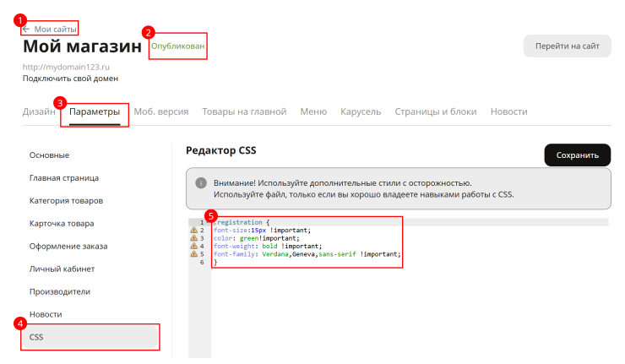Click the closing brace on line 6
Viewport: 625px width, 364px height.
coord(215,262)
